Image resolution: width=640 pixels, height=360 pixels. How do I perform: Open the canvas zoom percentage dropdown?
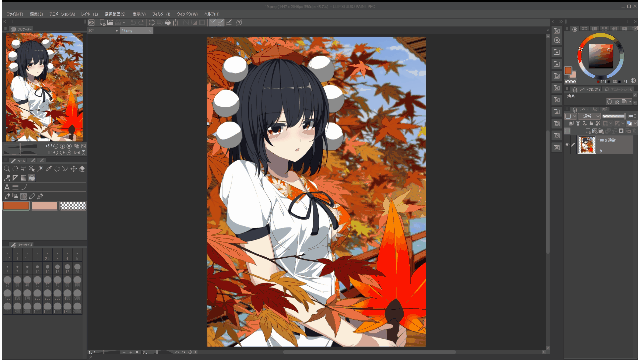[x=104, y=31]
